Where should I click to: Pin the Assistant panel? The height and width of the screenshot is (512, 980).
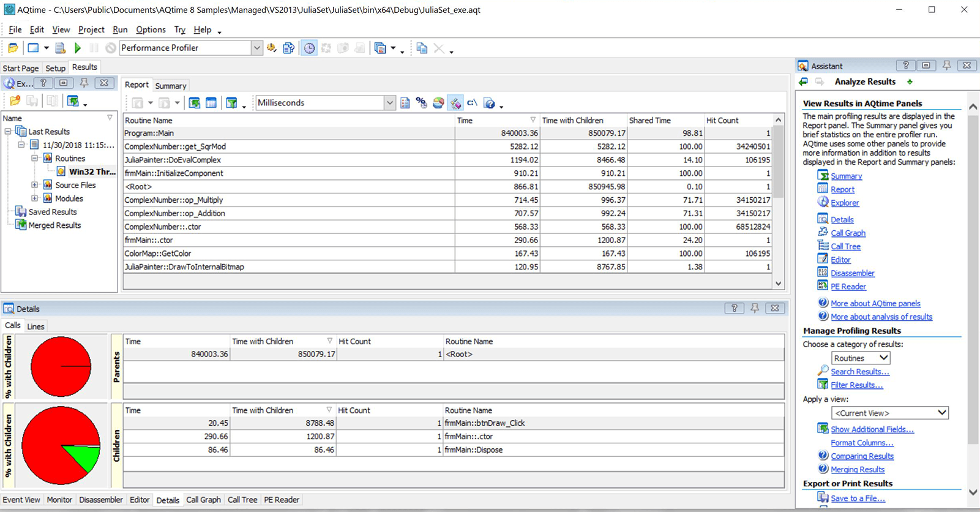[946, 66]
